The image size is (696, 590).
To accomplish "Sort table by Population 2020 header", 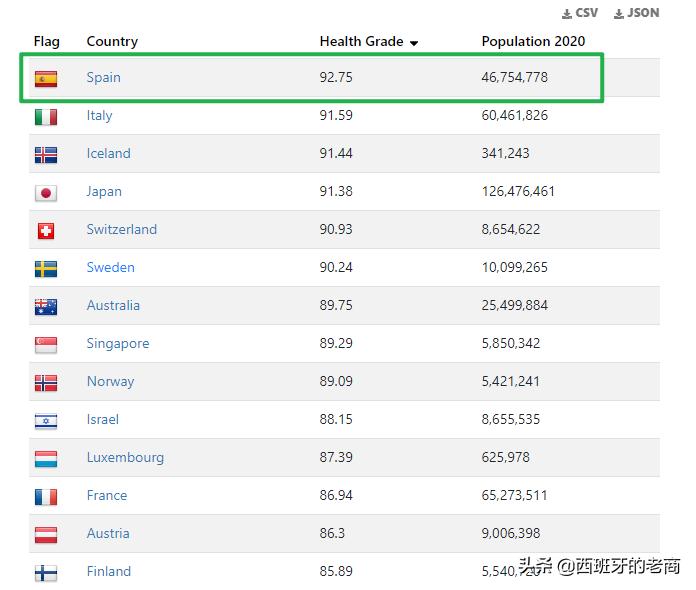I will (533, 41).
